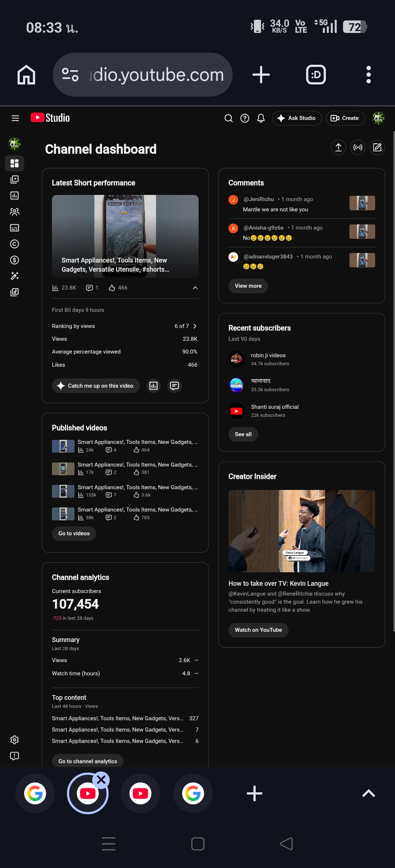Viewport: 395px width, 868px height.
Task: Open Community people icon in sidebar
Action: [x=15, y=212]
